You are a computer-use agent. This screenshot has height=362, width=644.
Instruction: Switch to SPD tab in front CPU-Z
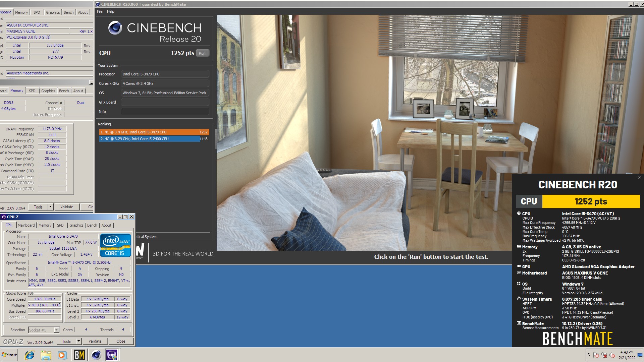point(60,225)
